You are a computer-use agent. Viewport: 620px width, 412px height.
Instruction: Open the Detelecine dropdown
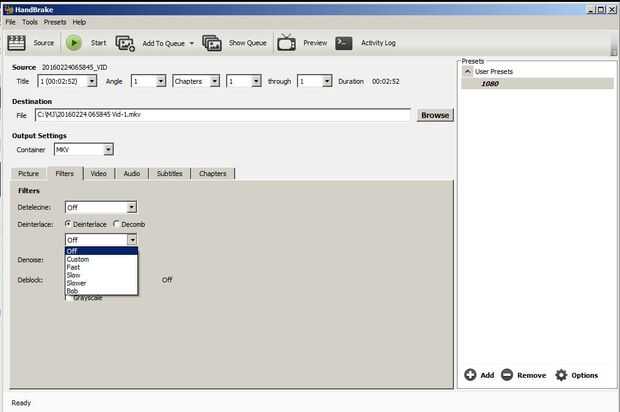pyautogui.click(x=132, y=207)
